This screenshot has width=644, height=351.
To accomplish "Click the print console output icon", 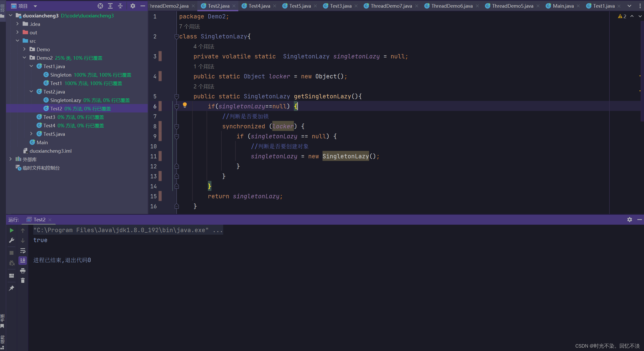I will click(x=23, y=271).
